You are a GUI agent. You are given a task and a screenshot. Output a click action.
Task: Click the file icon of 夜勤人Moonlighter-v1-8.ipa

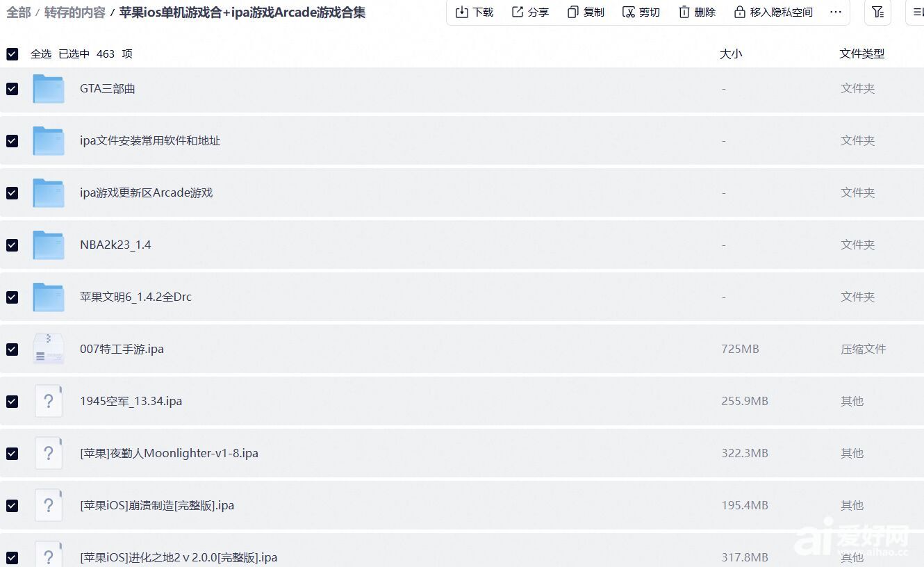click(x=49, y=453)
